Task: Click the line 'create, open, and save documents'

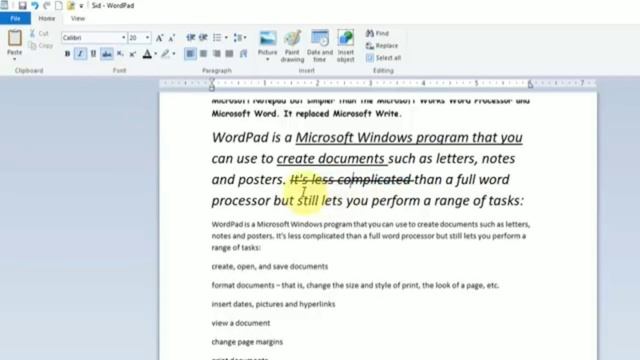Action: click(x=270, y=267)
